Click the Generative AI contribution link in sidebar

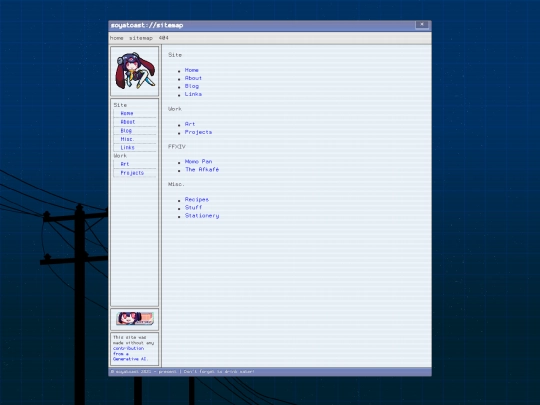coord(130,354)
